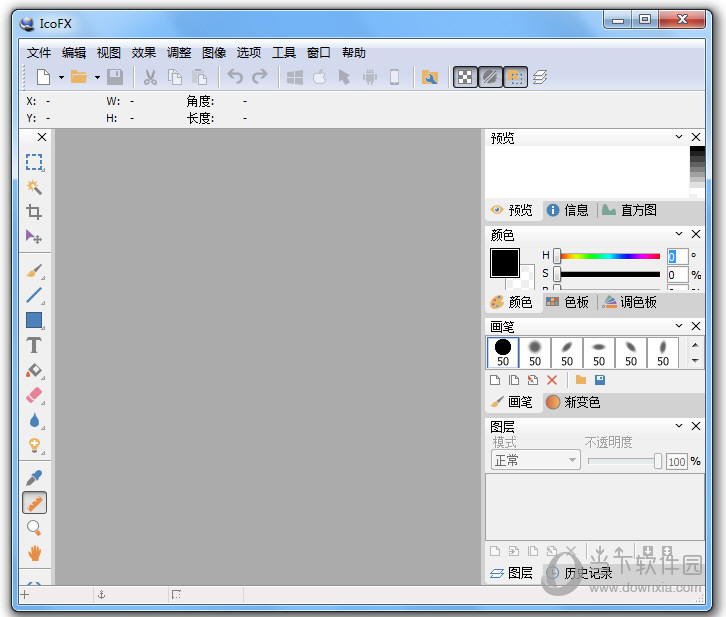Switch to the 直方图 tab
726x617 pixels.
click(x=630, y=210)
